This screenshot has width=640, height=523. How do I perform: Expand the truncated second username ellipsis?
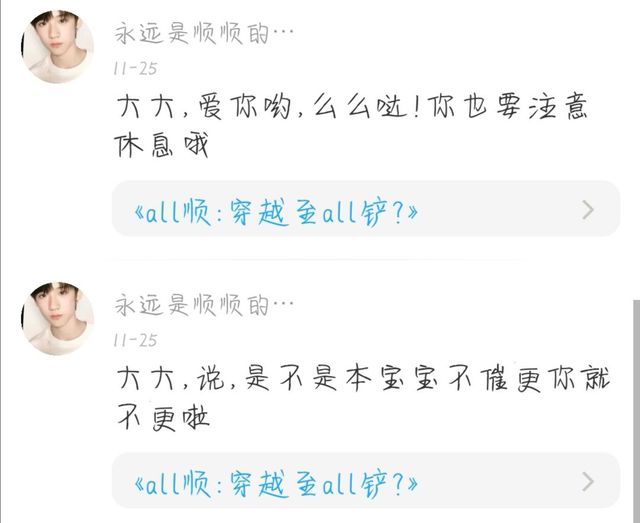coord(283,305)
